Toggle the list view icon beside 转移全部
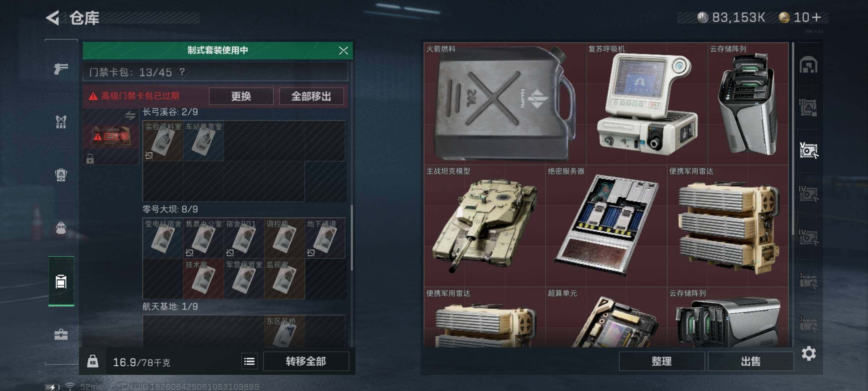 (249, 361)
